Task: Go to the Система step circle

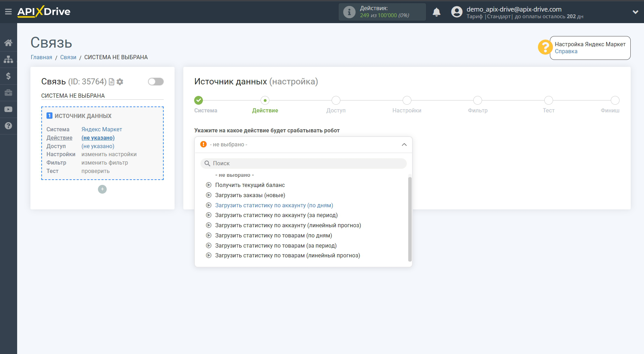Action: (198, 100)
